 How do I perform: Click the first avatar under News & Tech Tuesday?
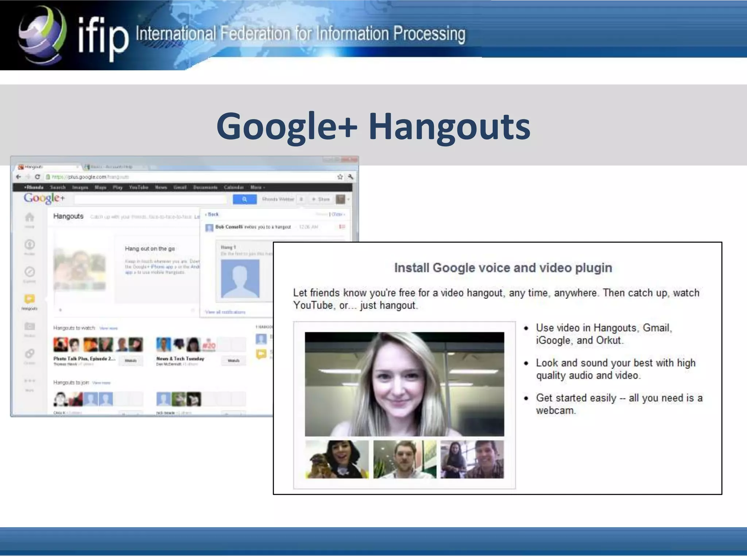pyautogui.click(x=163, y=345)
